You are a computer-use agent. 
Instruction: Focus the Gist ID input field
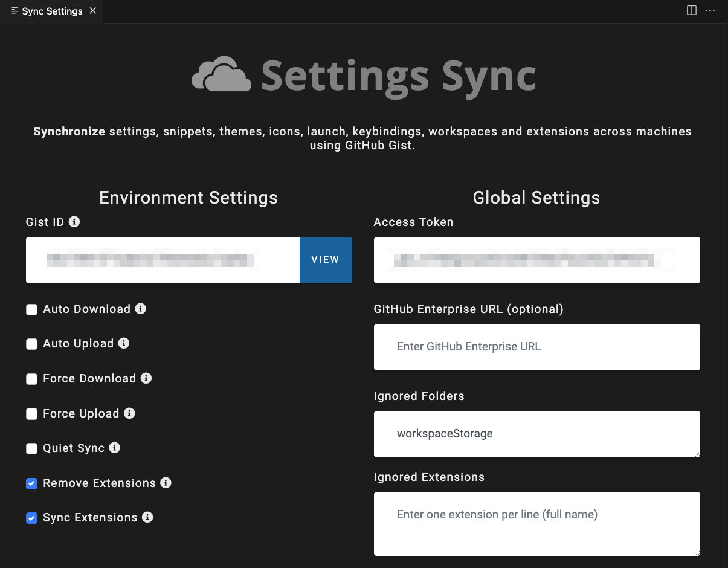click(163, 260)
